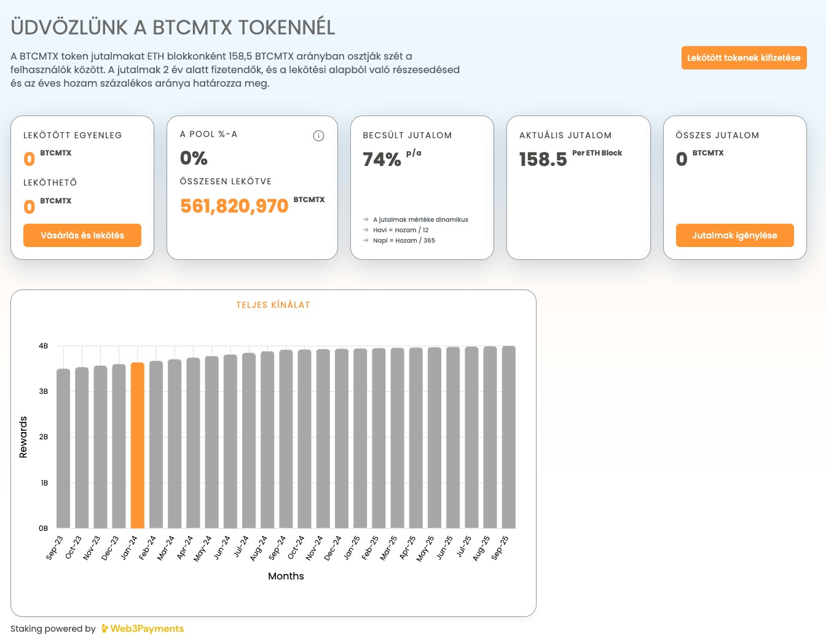Image resolution: width=826 pixels, height=644 pixels.
Task: Click the Web3Payments logo icon
Action: pos(104,629)
